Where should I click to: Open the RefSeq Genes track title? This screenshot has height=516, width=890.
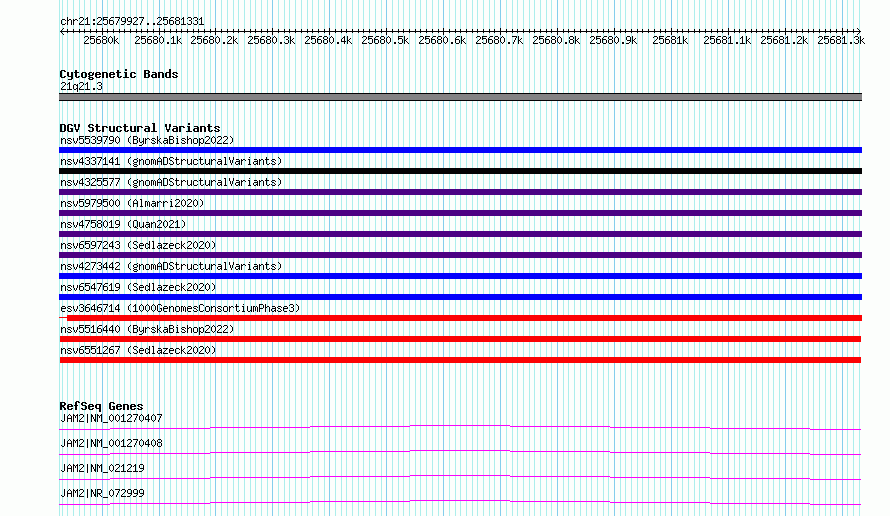101,406
